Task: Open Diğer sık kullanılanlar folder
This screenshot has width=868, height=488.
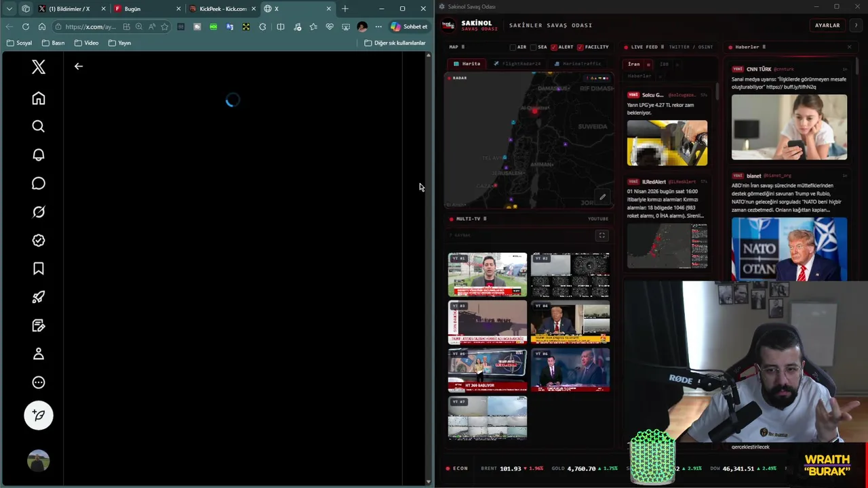Action: tap(395, 43)
